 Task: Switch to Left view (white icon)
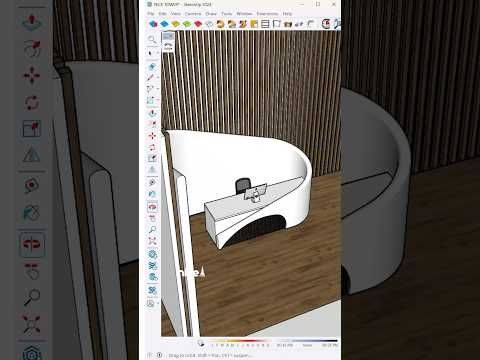point(209,24)
